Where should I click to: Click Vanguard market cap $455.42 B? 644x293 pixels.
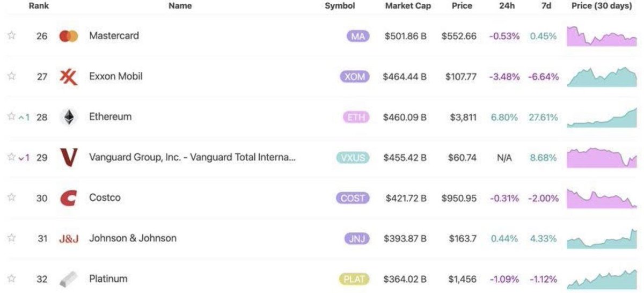tap(405, 158)
